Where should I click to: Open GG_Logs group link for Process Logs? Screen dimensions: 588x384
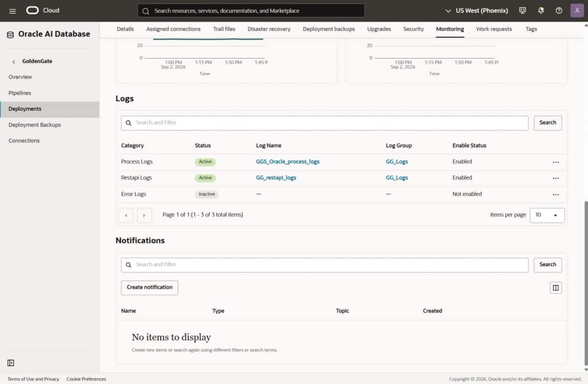[x=397, y=162]
